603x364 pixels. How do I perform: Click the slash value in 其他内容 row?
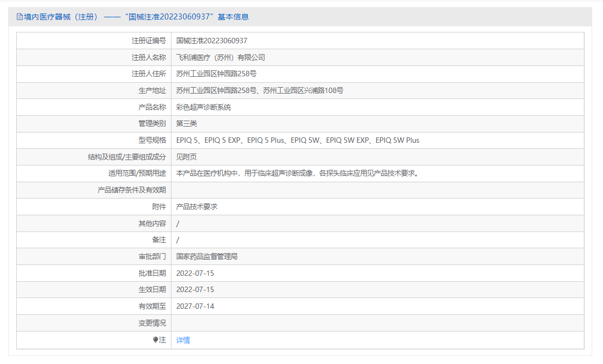[178, 223]
